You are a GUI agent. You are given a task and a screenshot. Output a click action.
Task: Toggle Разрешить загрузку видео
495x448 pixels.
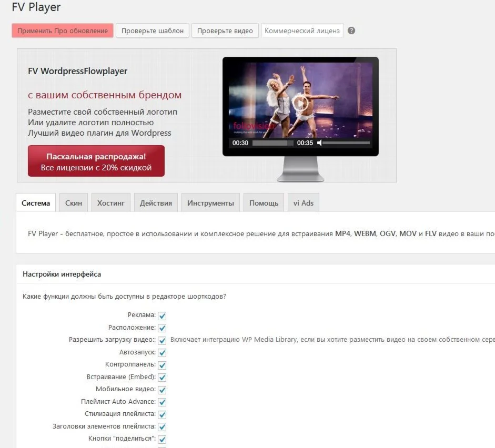[162, 340]
